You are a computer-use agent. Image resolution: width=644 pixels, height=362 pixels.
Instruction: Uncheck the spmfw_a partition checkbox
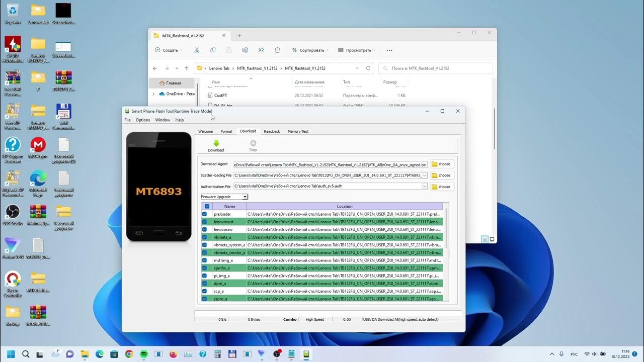(204, 268)
